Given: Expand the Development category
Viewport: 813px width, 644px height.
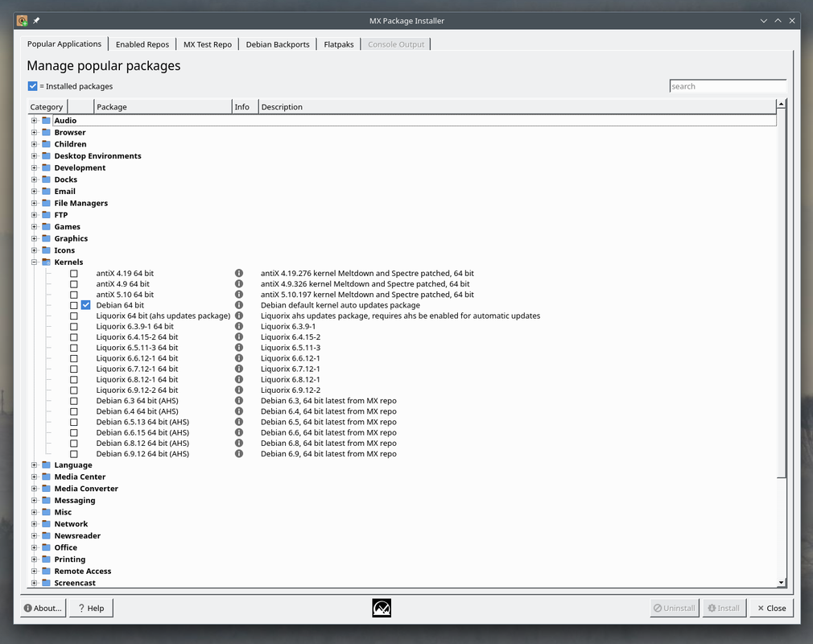Looking at the screenshot, I should point(35,167).
